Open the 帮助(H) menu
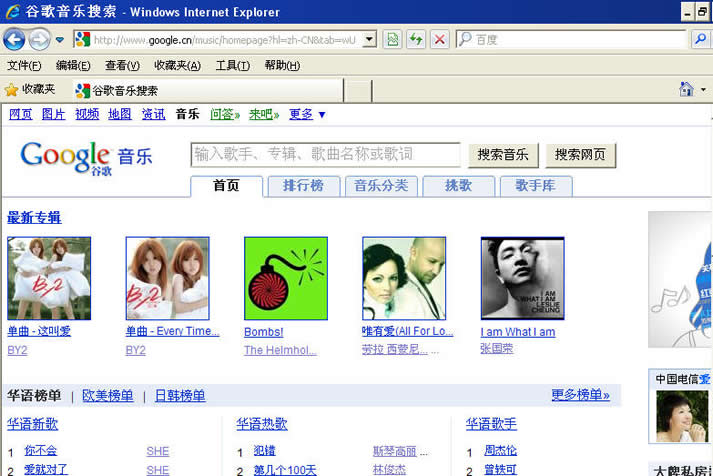Viewport: 713px width, 476px height. [x=282, y=65]
